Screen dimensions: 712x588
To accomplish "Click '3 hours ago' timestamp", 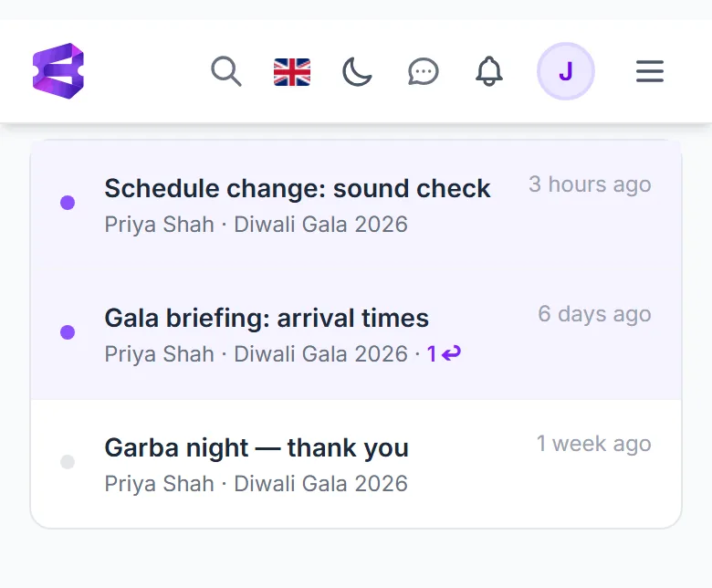I will tap(590, 184).
